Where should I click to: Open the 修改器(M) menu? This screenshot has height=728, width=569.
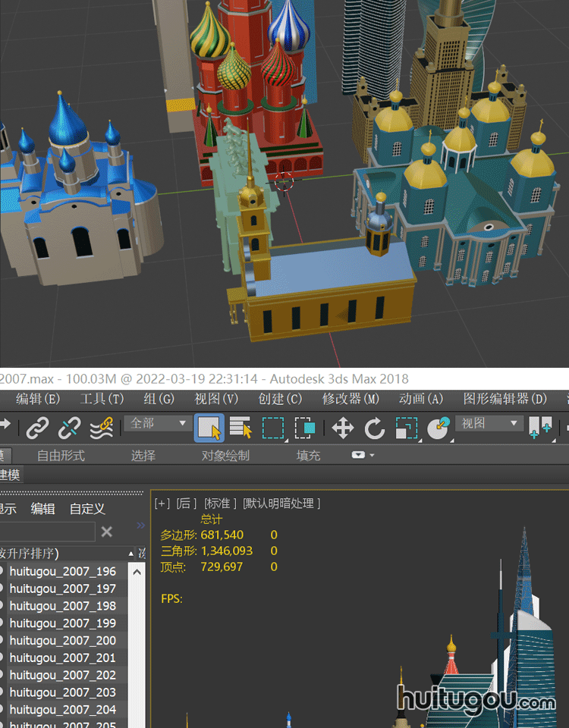point(351,399)
